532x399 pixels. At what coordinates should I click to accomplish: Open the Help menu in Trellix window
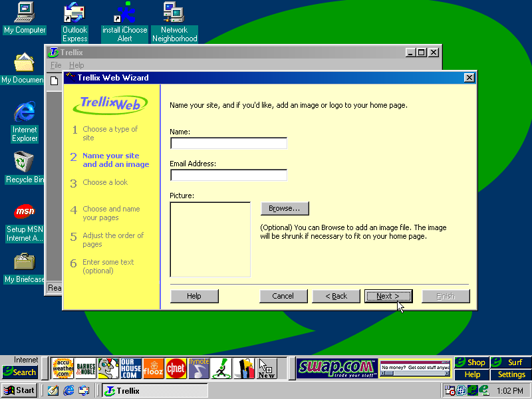(76, 66)
